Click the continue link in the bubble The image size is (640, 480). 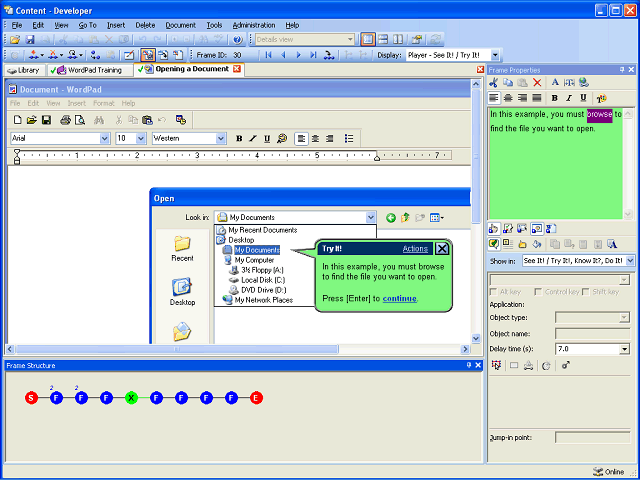pyautogui.click(x=400, y=298)
